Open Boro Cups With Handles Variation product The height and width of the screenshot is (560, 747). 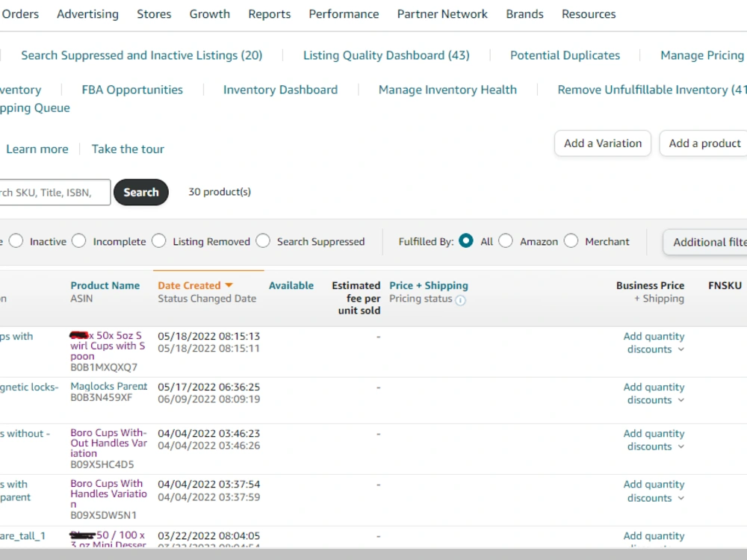tap(108, 494)
